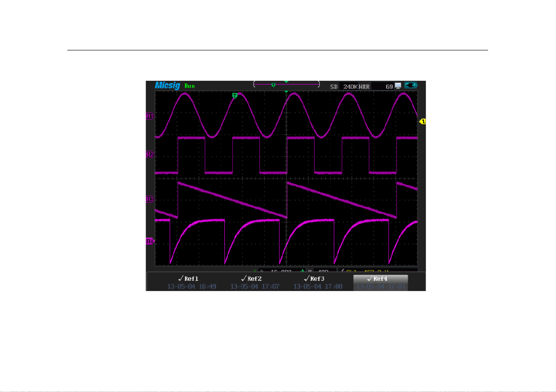Screen dimensions: 556x392
Task: Click the green trigger position arrow at top center
Action: (286, 82)
